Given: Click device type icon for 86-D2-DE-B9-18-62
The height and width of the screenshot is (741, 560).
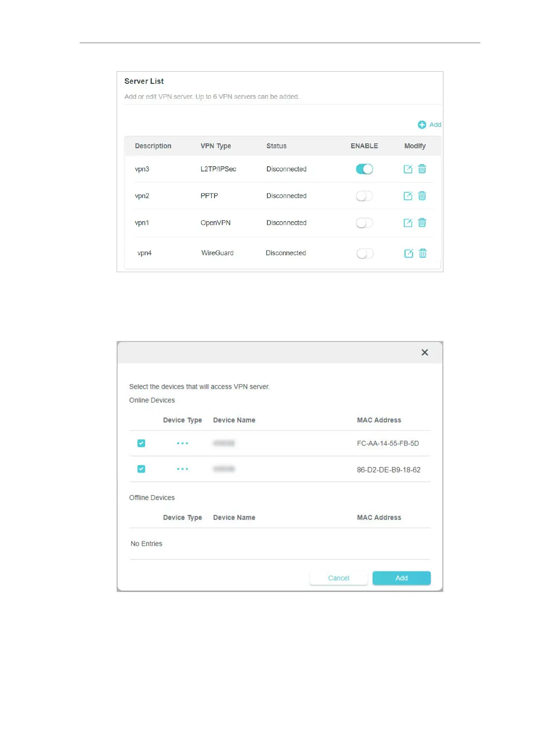Looking at the screenshot, I should 183,469.
